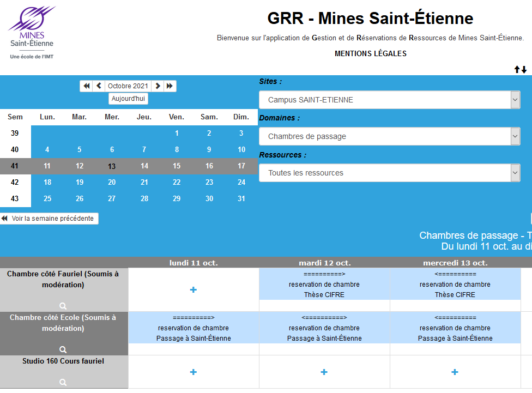
Task: Select October 13 in the calendar
Action: (x=112, y=166)
